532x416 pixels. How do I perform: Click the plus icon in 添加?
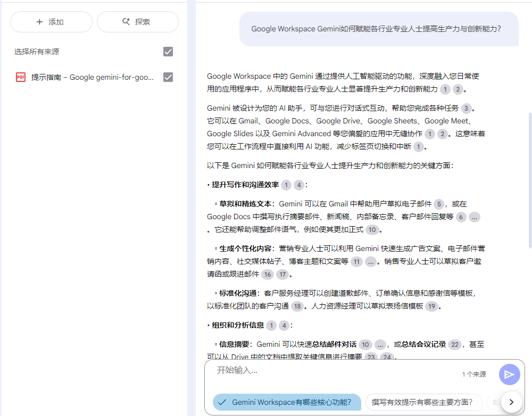click(x=40, y=22)
